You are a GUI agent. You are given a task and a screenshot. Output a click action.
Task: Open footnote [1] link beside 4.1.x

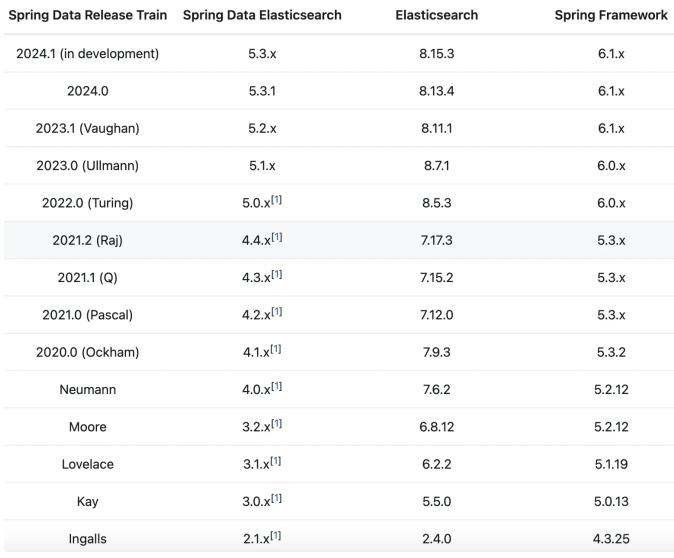point(276,349)
